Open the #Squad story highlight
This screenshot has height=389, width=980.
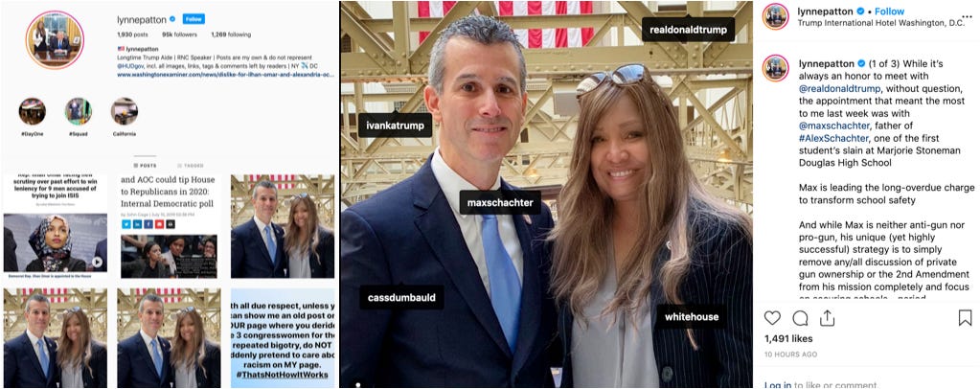point(79,111)
